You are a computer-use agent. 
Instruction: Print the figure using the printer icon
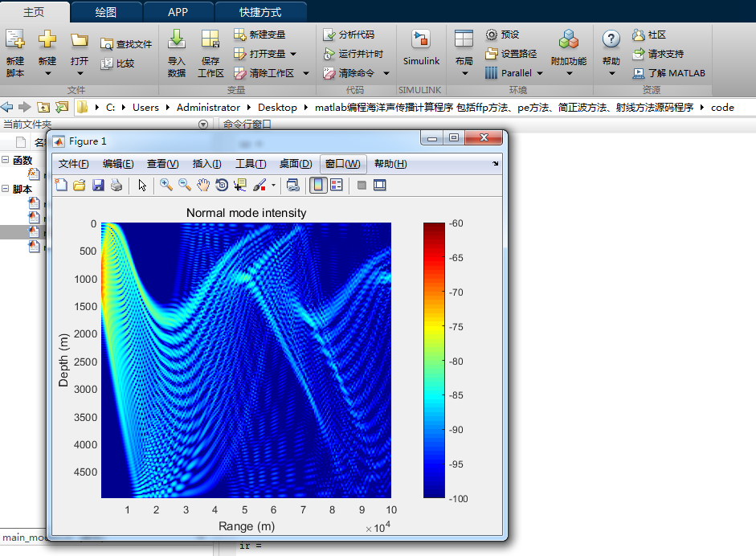click(x=116, y=185)
